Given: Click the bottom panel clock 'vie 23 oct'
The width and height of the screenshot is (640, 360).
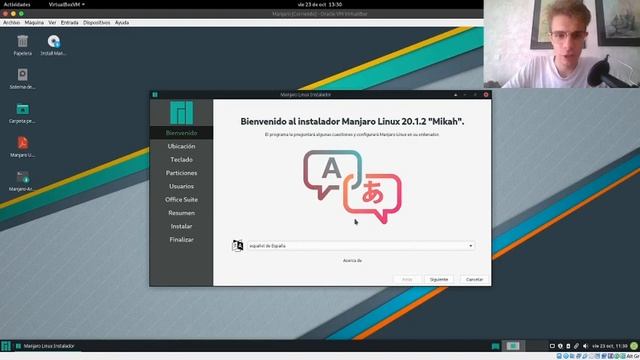Looking at the screenshot, I should (x=610, y=346).
